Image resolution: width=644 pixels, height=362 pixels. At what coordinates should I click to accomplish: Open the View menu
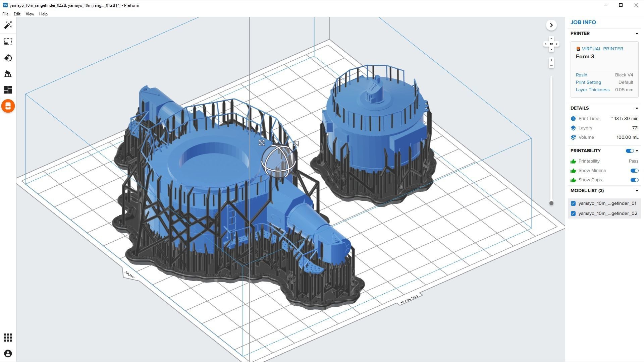(x=30, y=14)
